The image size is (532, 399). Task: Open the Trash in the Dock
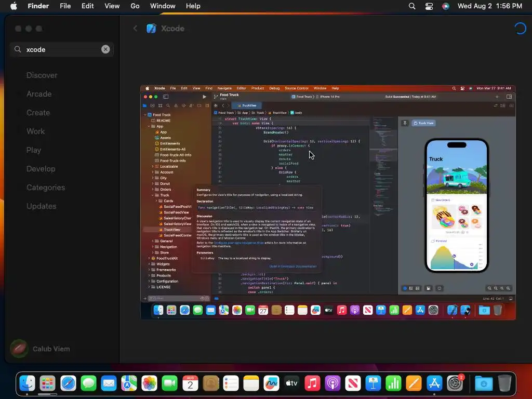(504, 383)
